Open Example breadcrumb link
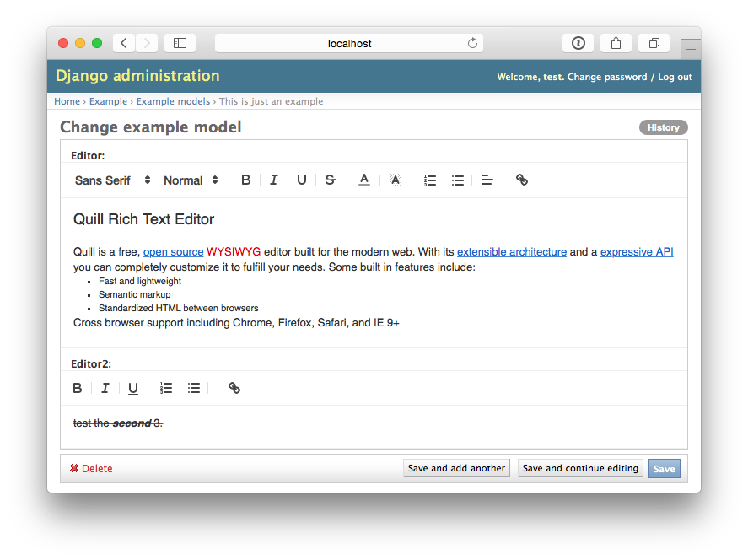Screen dimensions: 748x560 [x=108, y=101]
